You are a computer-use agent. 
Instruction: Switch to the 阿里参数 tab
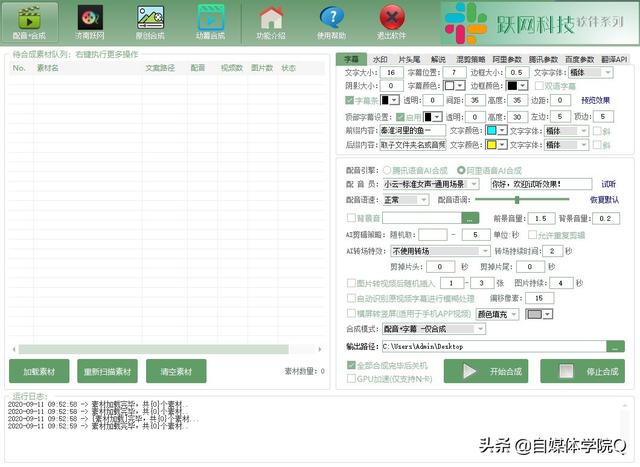[x=507, y=59]
